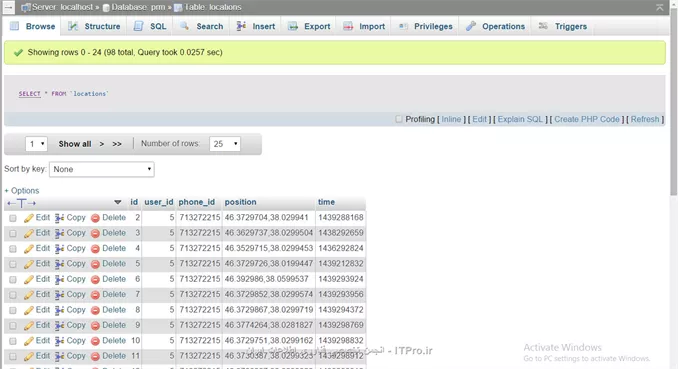Click the pencil icon in row id 11

coord(29,356)
